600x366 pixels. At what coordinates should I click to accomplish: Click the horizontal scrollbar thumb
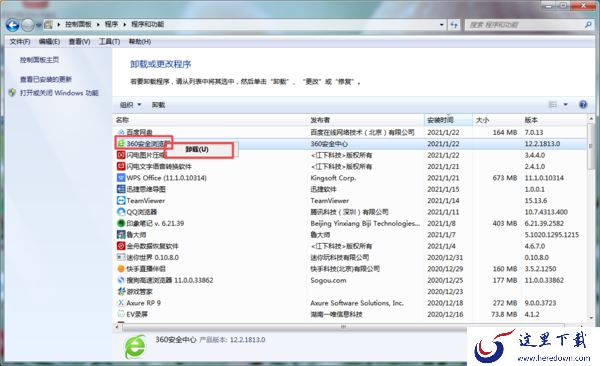point(343,327)
